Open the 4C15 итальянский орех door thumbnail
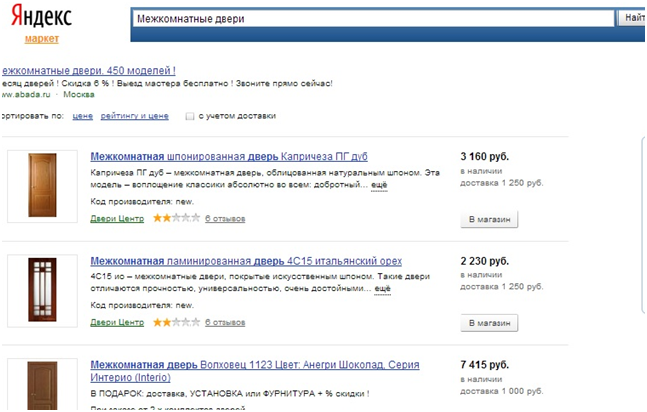Screen dimensions: 647x412 [x=42, y=291]
